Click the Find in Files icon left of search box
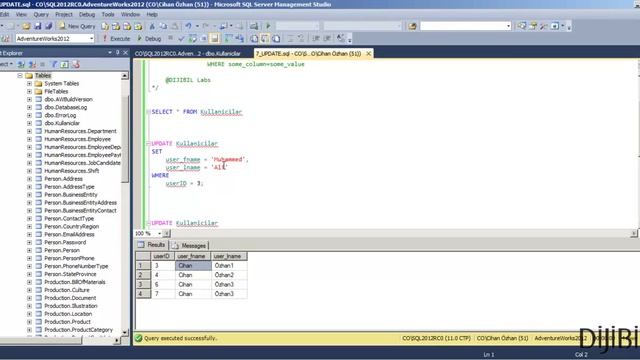 point(412,26)
